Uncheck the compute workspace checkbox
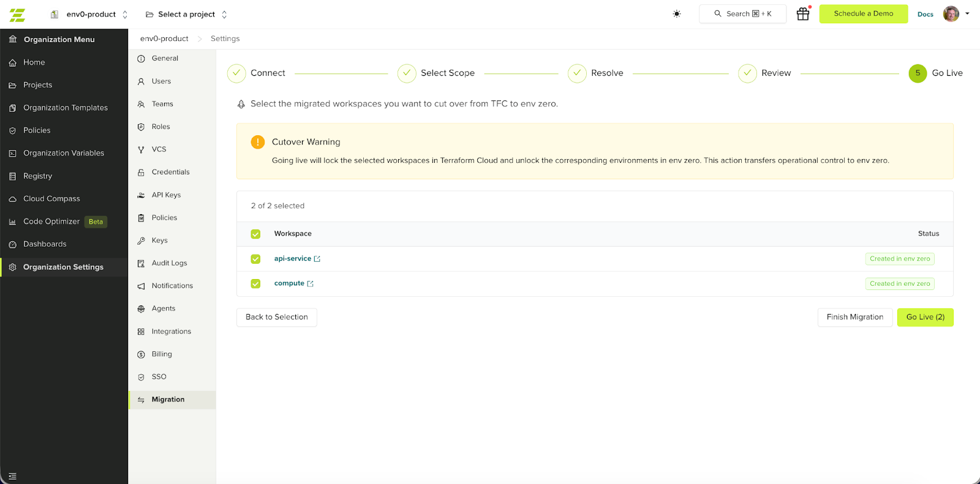 point(255,283)
